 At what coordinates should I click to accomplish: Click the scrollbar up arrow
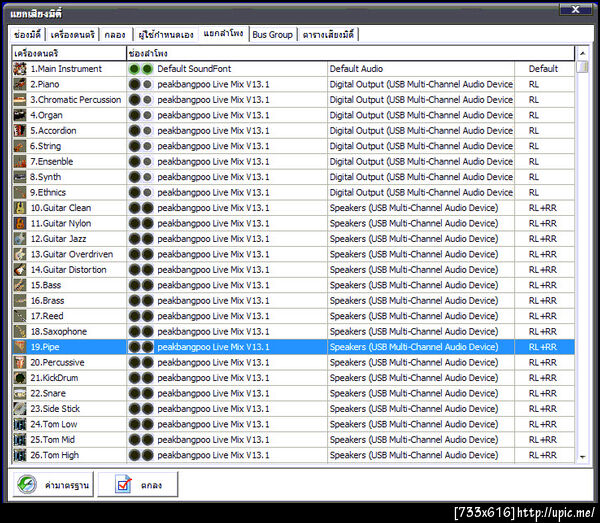pyautogui.click(x=582, y=53)
